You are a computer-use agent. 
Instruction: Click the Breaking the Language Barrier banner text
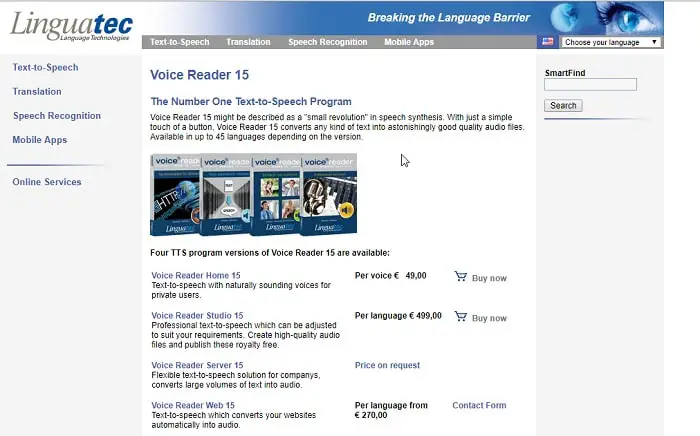click(x=449, y=17)
